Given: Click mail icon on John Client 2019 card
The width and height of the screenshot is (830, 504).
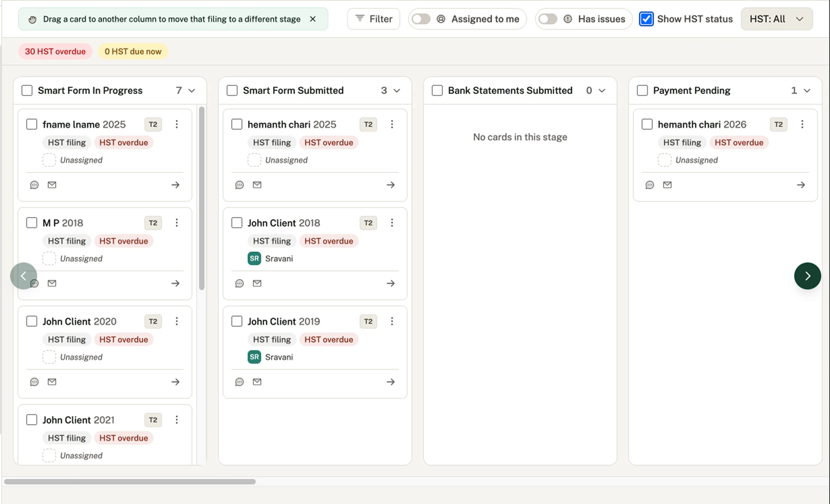Looking at the screenshot, I should pyautogui.click(x=257, y=382).
